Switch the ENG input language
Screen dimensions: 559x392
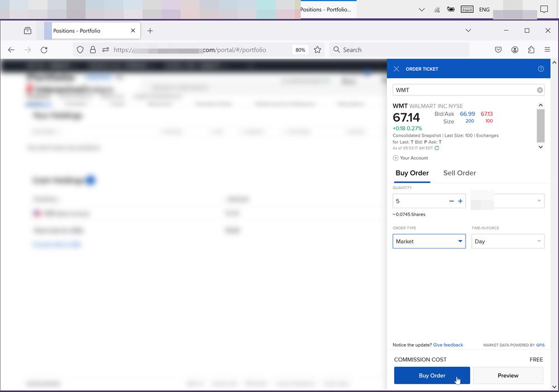(x=484, y=9)
